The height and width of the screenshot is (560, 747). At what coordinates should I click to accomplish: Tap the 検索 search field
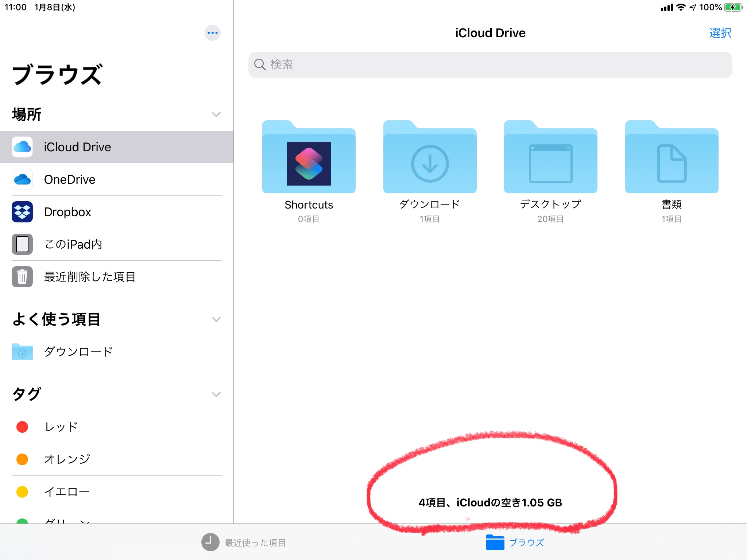coord(490,65)
